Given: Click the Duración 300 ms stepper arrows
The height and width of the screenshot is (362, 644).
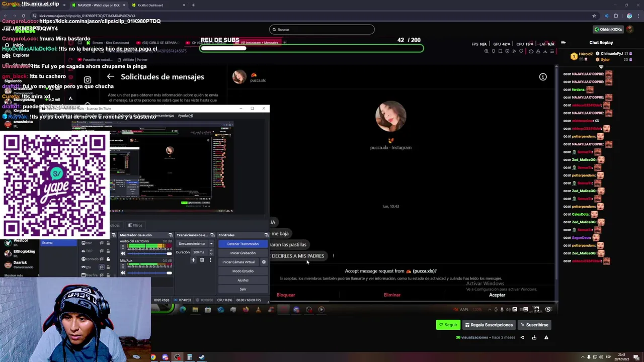Looking at the screenshot, I should [x=211, y=252].
